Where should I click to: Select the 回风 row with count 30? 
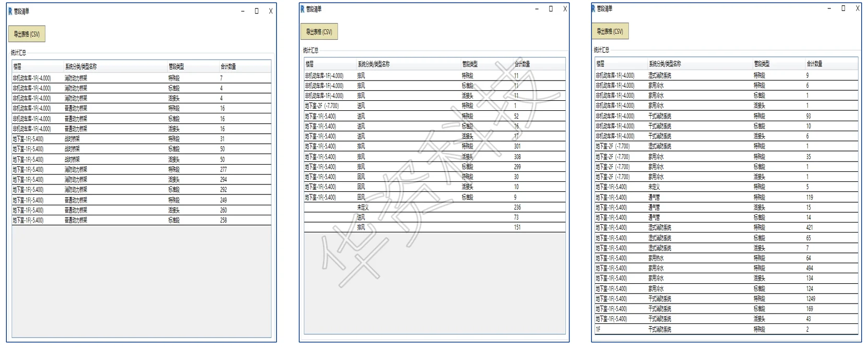pyautogui.click(x=435, y=177)
